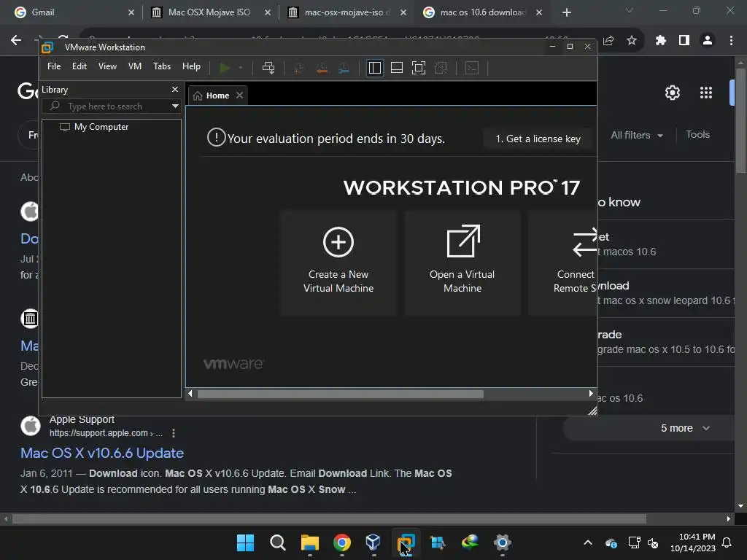Open the File menu in VMware
The image size is (747, 560).
pos(54,66)
